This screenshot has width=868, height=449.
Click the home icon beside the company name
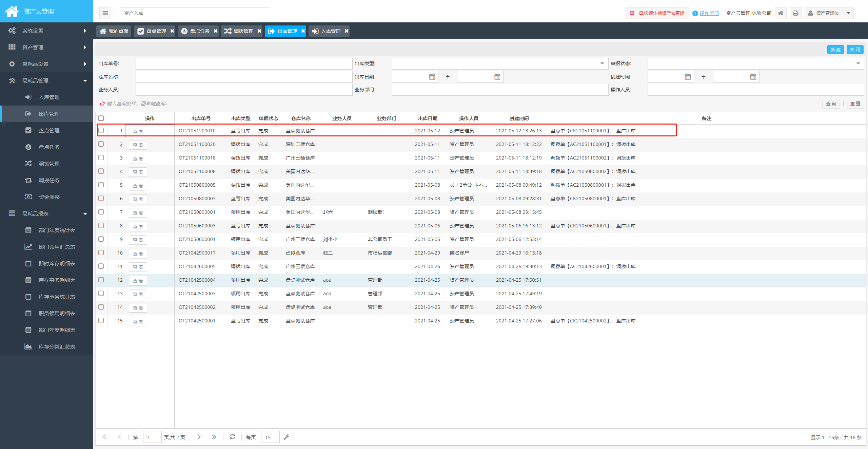coord(781,13)
